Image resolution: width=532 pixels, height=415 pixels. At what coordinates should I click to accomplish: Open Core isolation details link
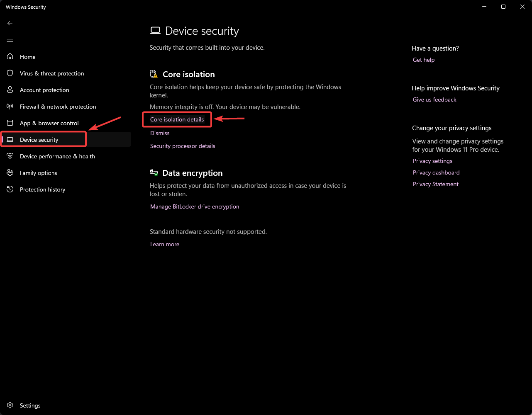tap(177, 119)
